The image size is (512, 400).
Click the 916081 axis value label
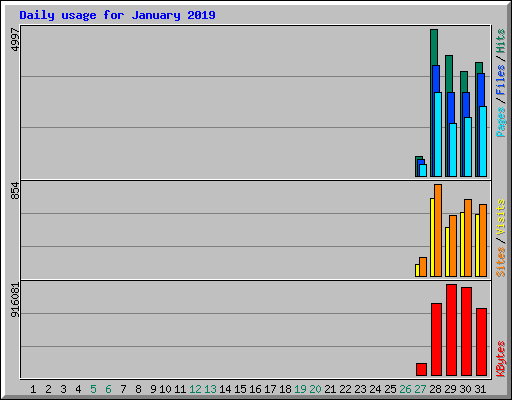point(15,300)
